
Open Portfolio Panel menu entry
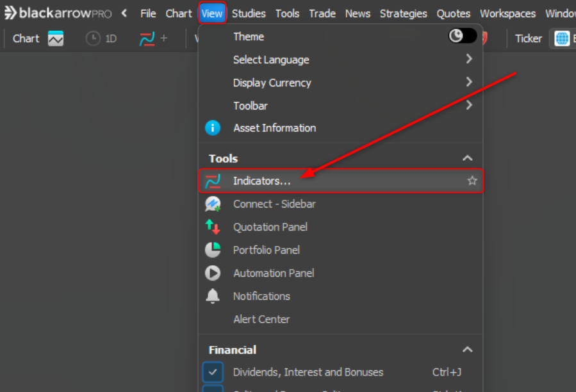(x=340, y=250)
